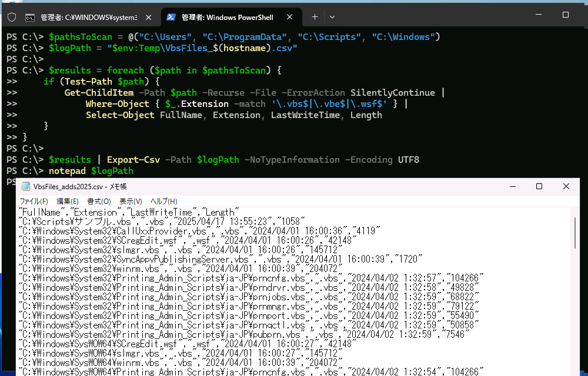Open the 書式(O) menu in Notepad
The width and height of the screenshot is (588, 376).
pyautogui.click(x=99, y=201)
